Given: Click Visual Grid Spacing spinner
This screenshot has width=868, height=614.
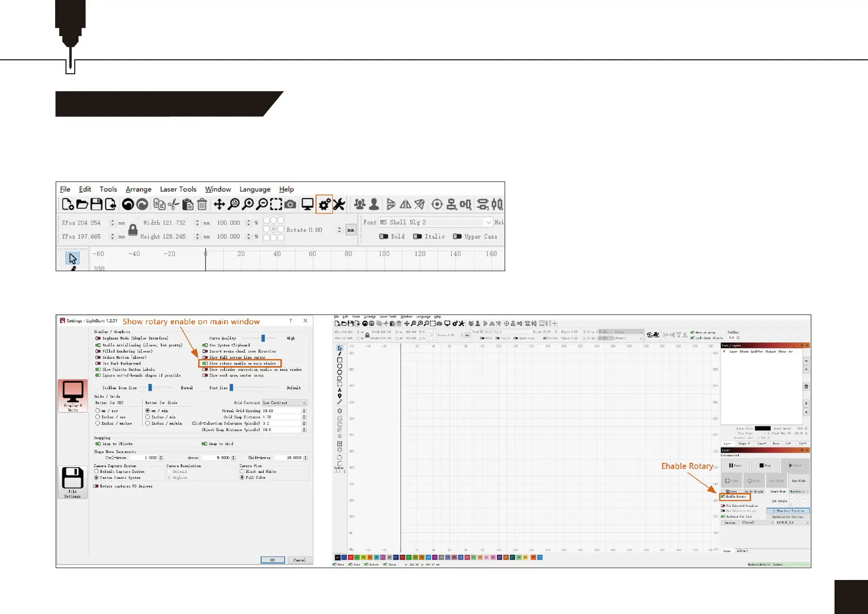Looking at the screenshot, I should click(304, 411).
